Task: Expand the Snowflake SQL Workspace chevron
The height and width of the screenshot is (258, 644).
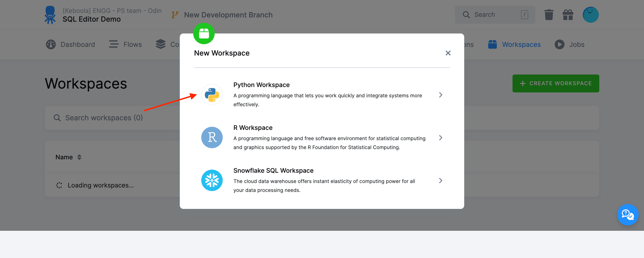Action: click(441, 180)
